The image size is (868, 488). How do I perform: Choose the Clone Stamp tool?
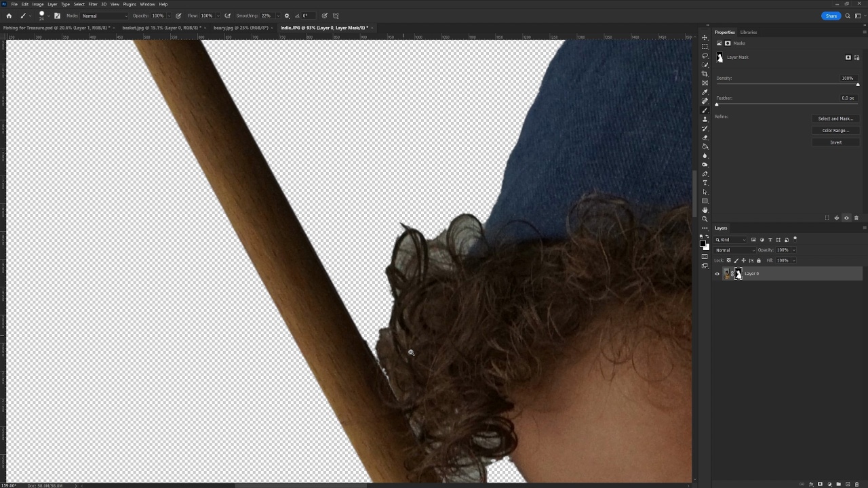[705, 119]
